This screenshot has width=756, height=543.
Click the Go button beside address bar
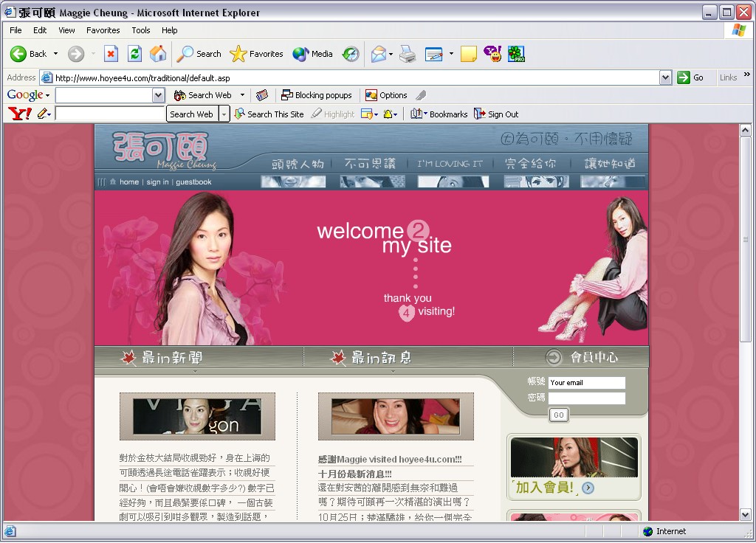pos(690,77)
